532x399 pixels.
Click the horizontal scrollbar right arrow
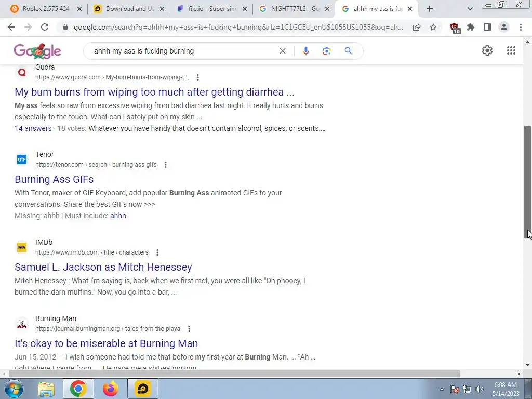click(519, 374)
